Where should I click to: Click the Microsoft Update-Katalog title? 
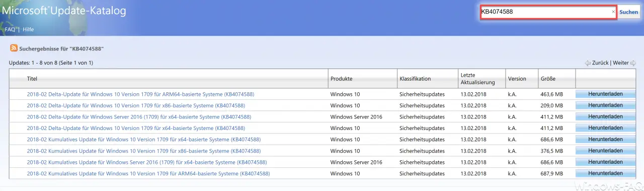64,11
